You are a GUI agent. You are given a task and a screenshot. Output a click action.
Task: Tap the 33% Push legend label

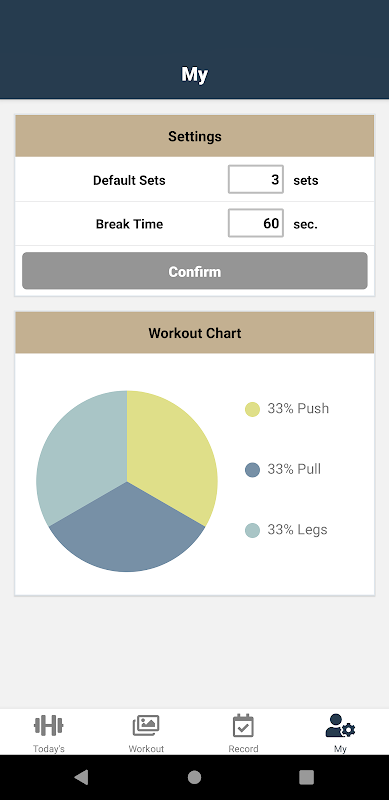298,409
